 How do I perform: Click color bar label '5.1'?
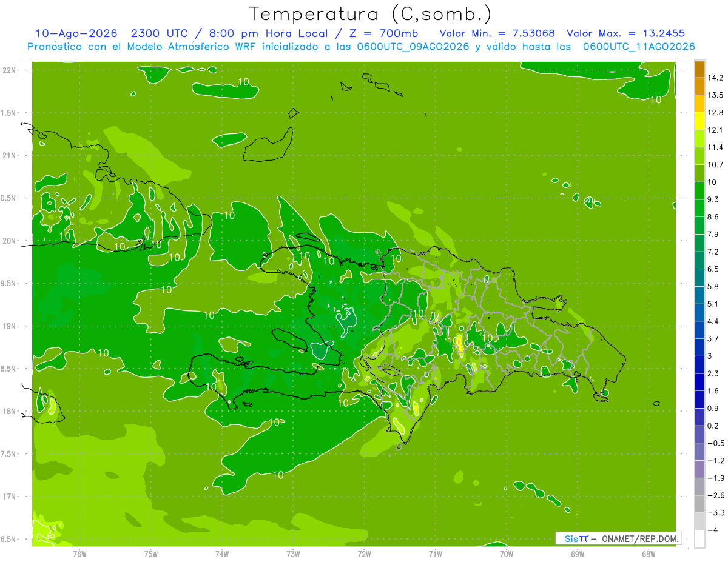tap(713, 304)
